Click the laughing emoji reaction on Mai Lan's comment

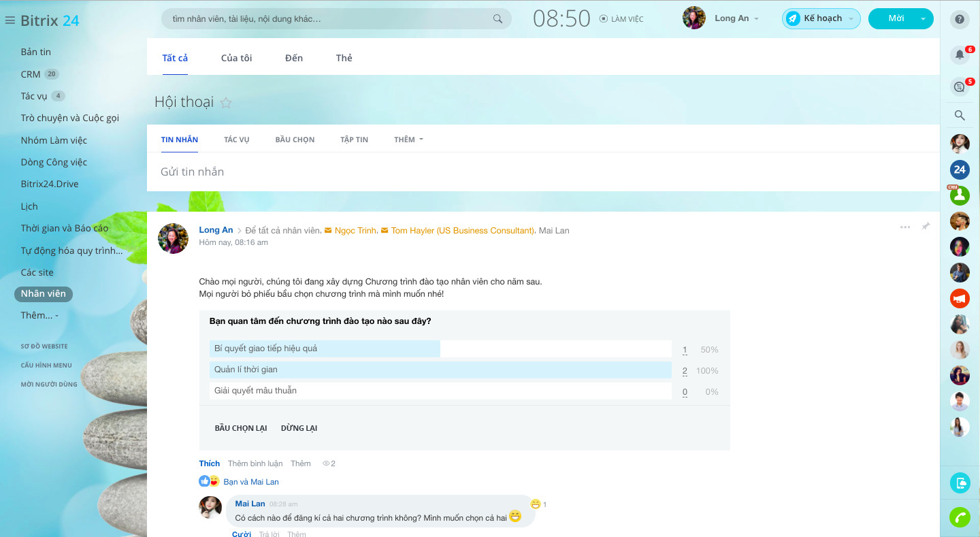536,504
